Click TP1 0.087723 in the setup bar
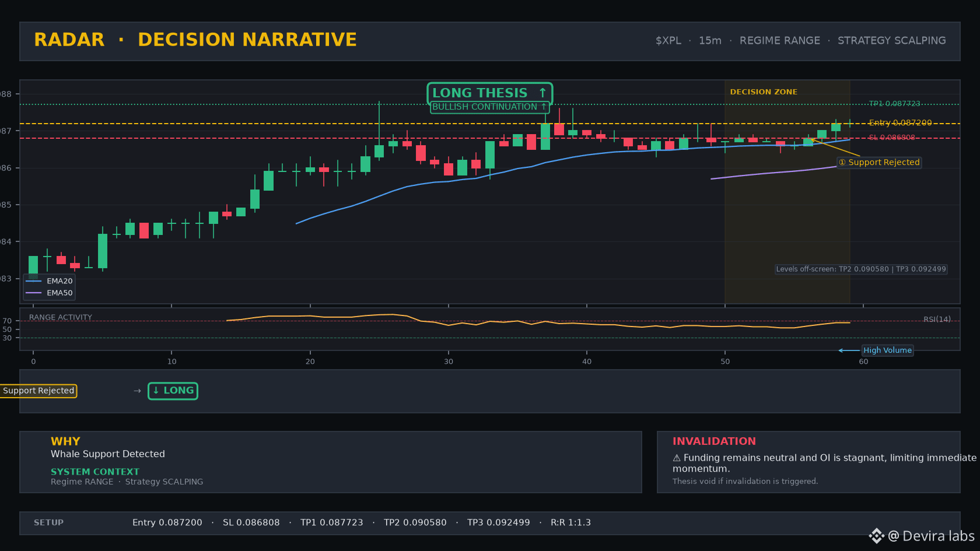Screen dimensions: 980x551 (332, 523)
